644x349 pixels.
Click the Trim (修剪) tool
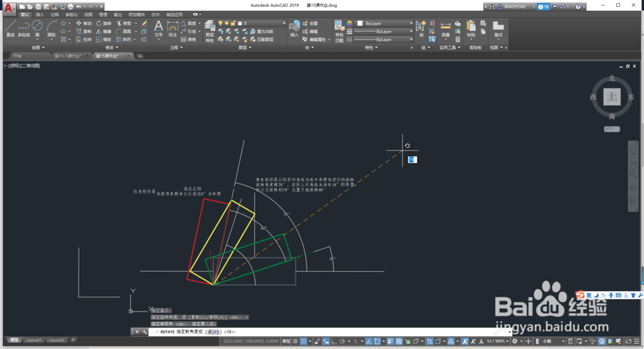point(124,23)
